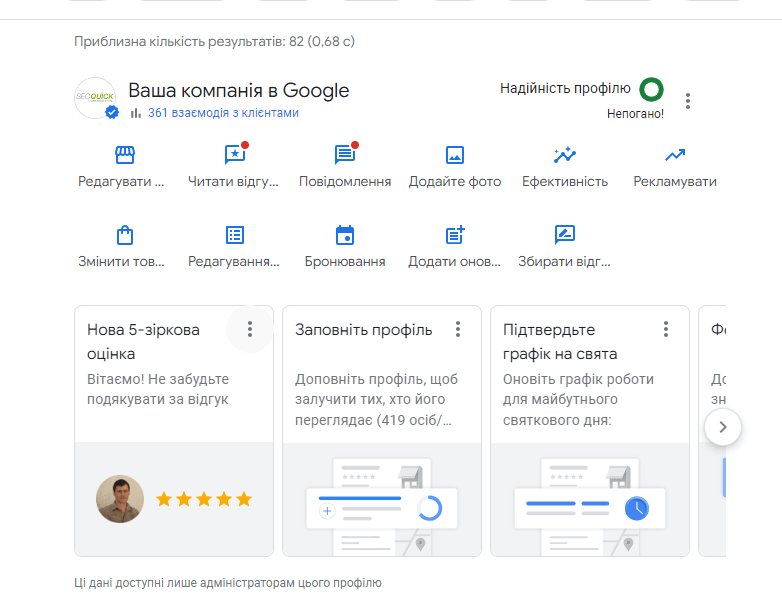Open the profile three-dot menu

pos(688,101)
